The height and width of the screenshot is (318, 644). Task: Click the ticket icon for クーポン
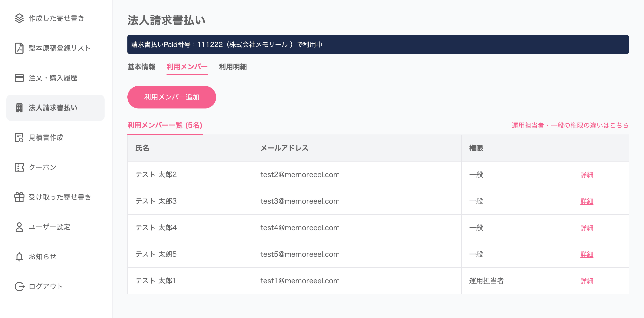pos(19,167)
